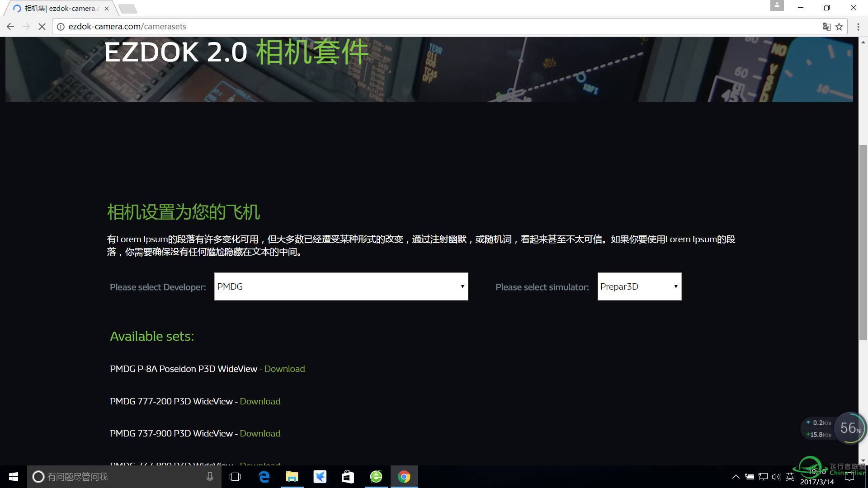Viewport: 868px width, 488px height.
Task: Click the Cortana microphone icon
Action: pos(210,477)
